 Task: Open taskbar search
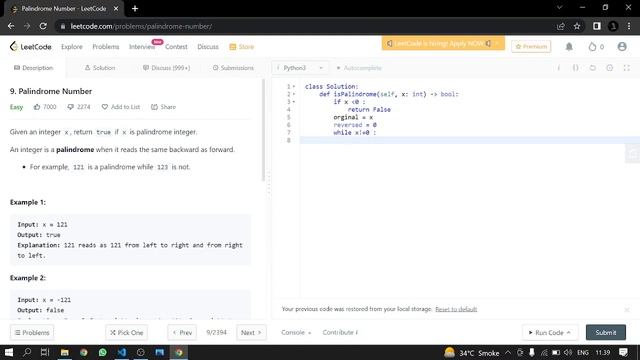(x=27, y=352)
